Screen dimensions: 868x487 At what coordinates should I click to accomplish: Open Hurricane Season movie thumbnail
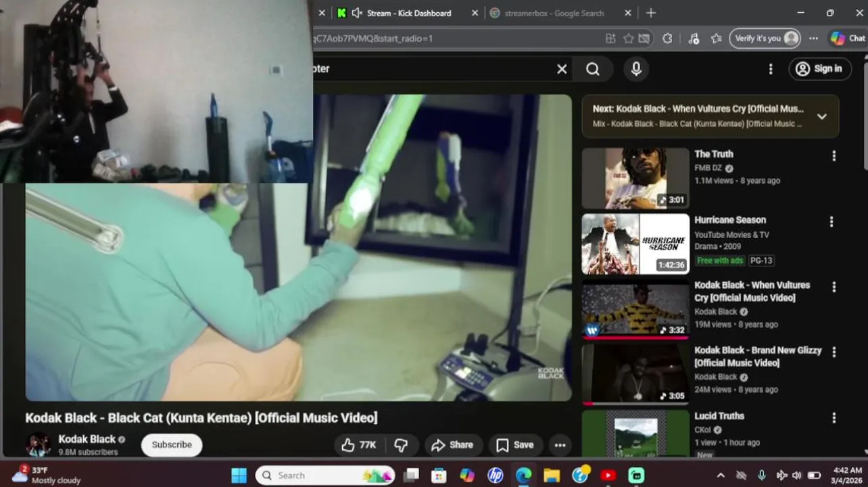click(635, 243)
